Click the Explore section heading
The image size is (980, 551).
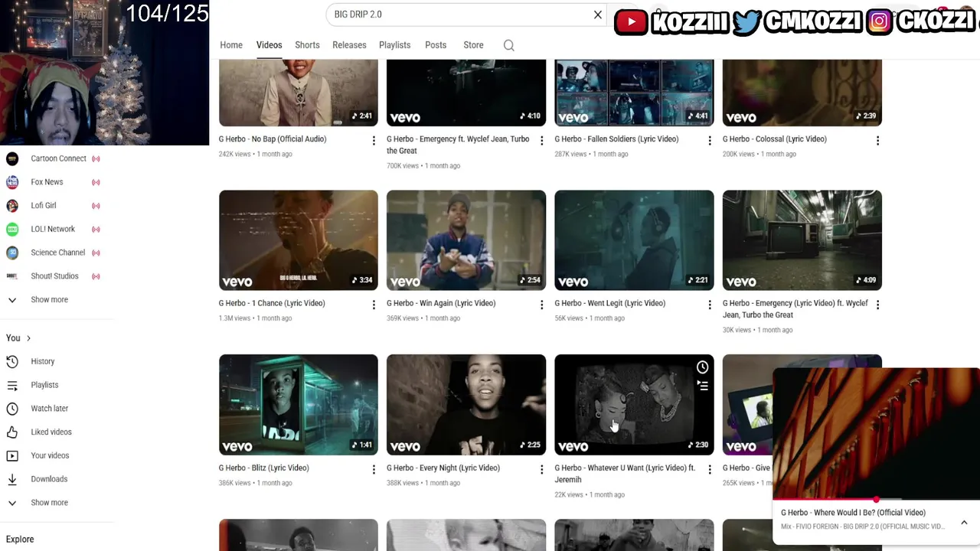[x=20, y=540]
